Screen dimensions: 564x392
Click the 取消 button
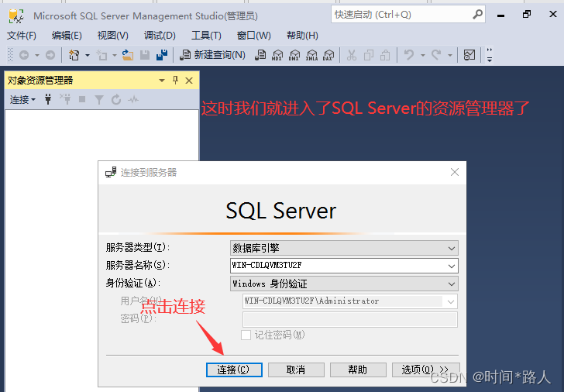click(296, 370)
